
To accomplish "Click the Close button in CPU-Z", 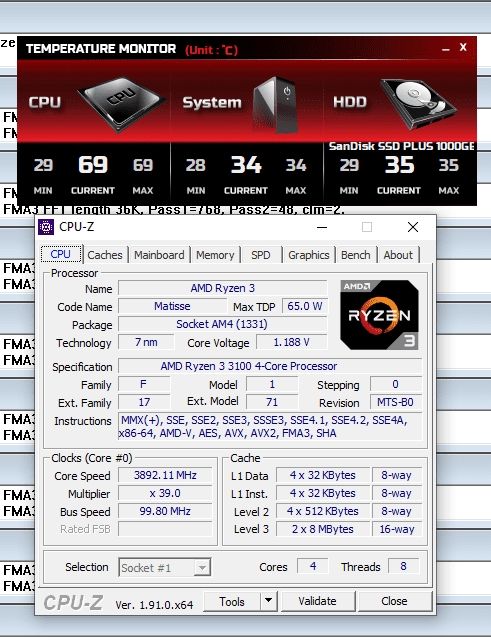I will point(394,601).
